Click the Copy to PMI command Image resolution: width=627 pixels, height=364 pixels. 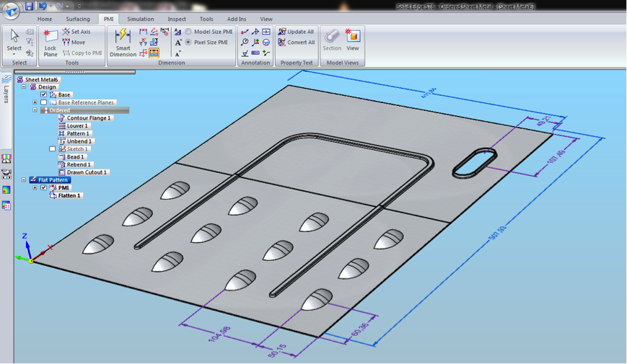82,53
